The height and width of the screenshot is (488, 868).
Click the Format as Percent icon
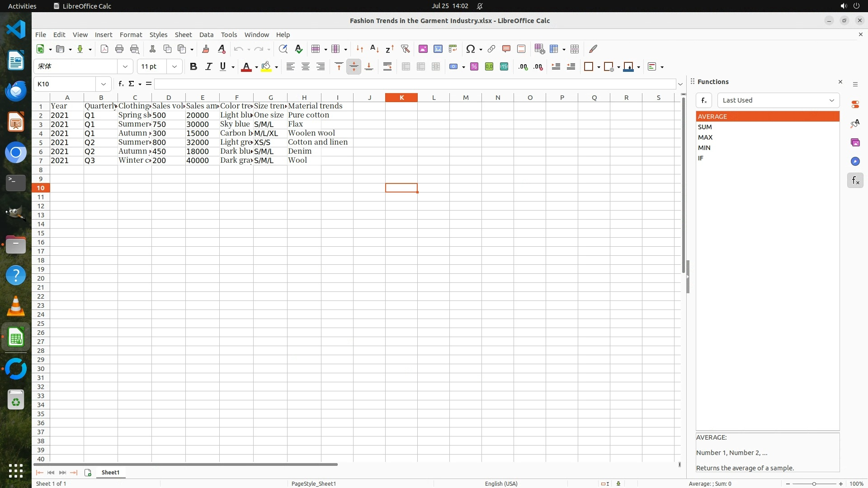click(x=474, y=66)
